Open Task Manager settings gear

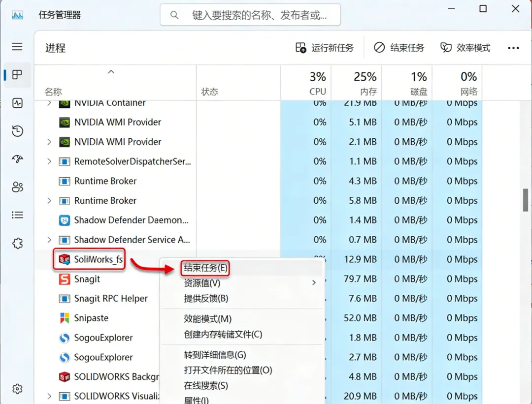(17, 389)
